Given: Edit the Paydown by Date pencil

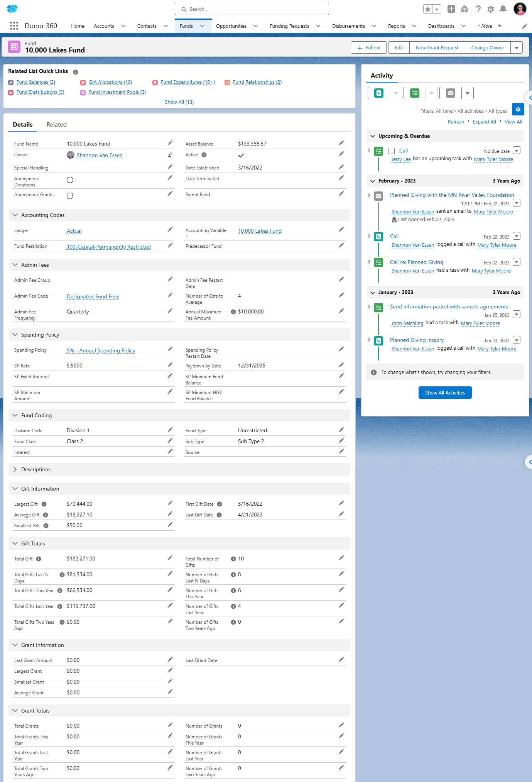Looking at the screenshot, I should click(341, 365).
